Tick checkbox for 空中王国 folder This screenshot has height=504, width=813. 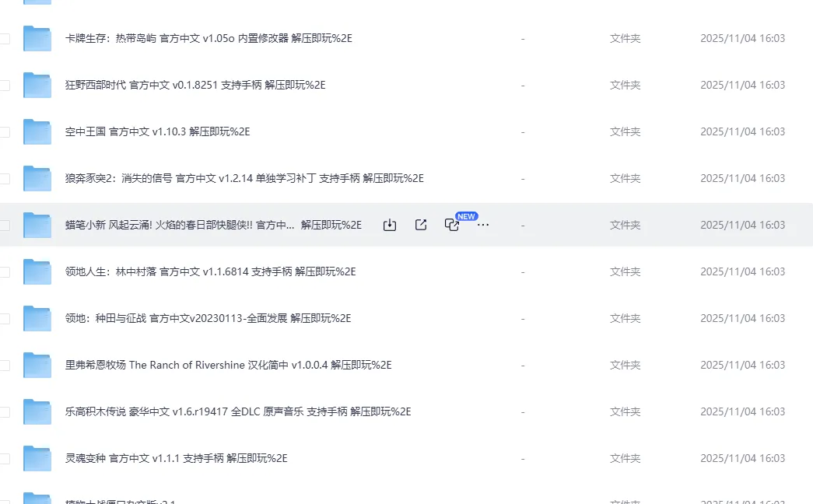(5, 131)
